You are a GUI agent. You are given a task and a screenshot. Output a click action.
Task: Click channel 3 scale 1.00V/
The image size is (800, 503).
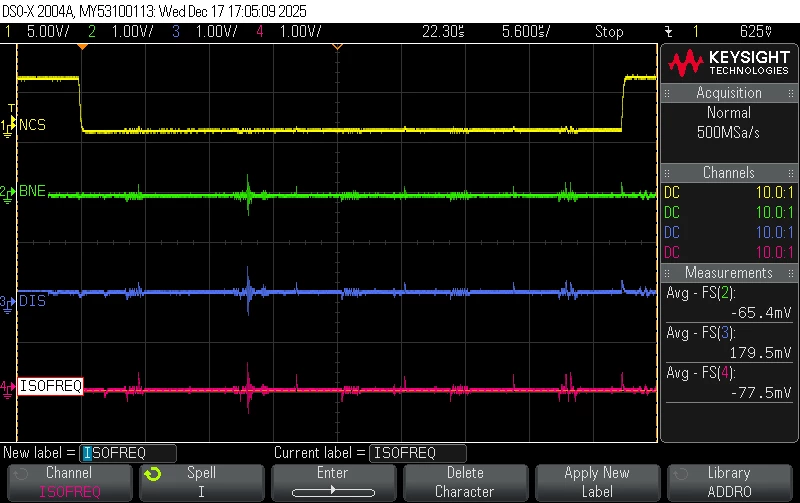[216, 32]
